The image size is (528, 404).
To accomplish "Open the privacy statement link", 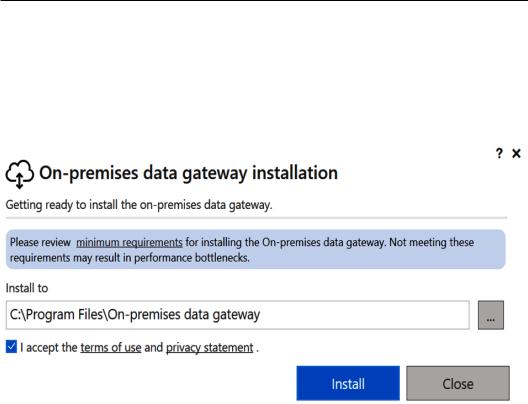I will click(x=209, y=347).
